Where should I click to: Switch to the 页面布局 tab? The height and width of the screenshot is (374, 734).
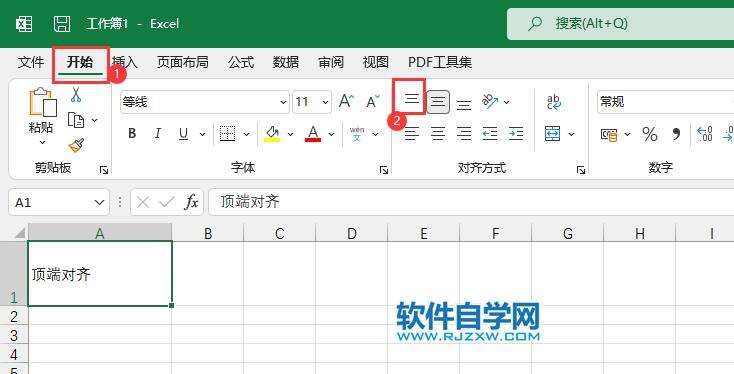pyautogui.click(x=183, y=62)
